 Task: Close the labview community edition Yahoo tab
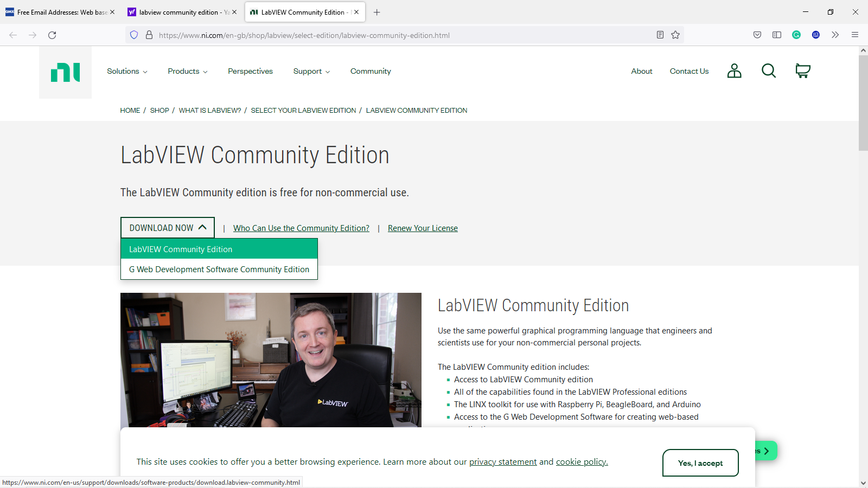[x=234, y=12]
